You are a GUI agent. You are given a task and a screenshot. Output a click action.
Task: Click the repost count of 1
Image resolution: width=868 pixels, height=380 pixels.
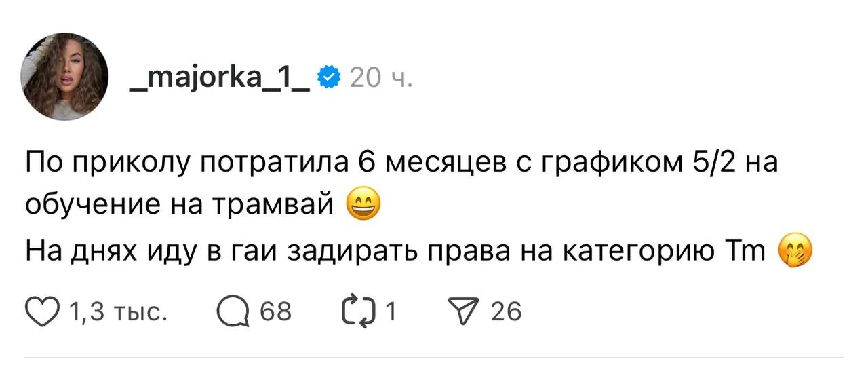pyautogui.click(x=391, y=312)
